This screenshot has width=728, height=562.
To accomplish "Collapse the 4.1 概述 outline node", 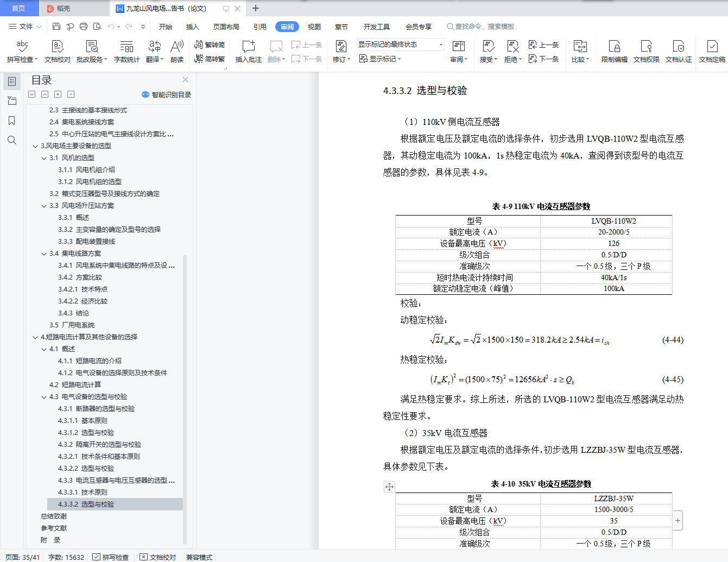I will [x=44, y=349].
